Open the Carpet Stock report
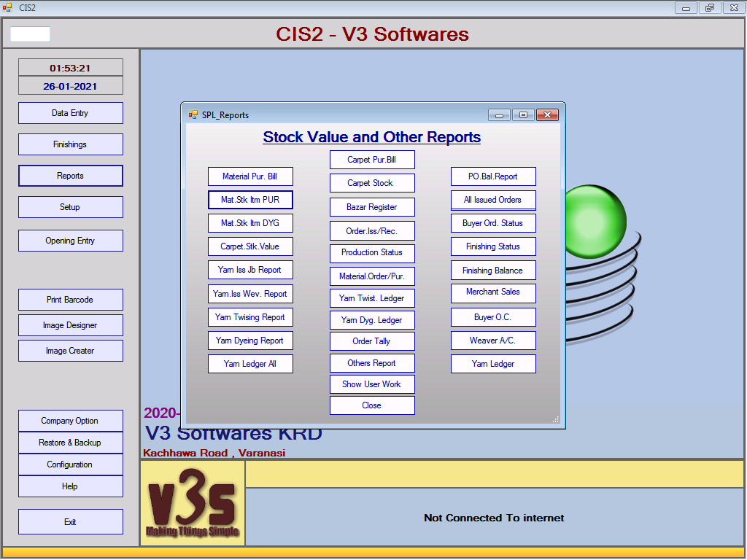 point(372,183)
